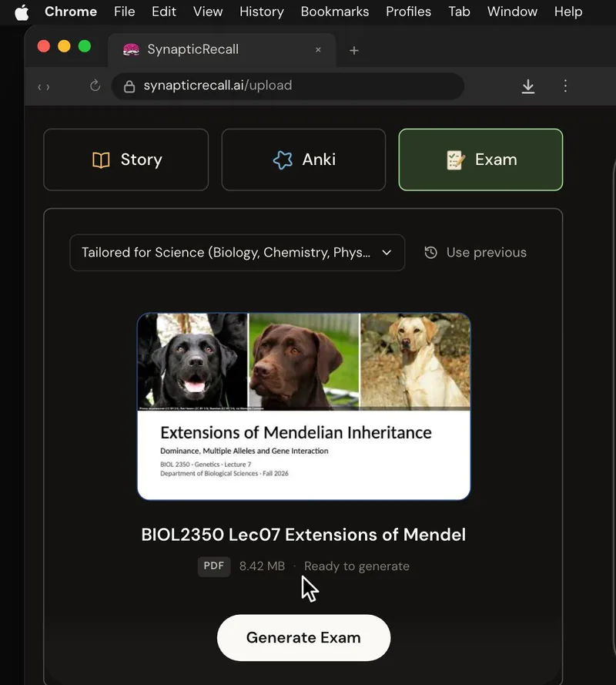Click the Ready to generate status
The image size is (616, 685).
point(357,566)
